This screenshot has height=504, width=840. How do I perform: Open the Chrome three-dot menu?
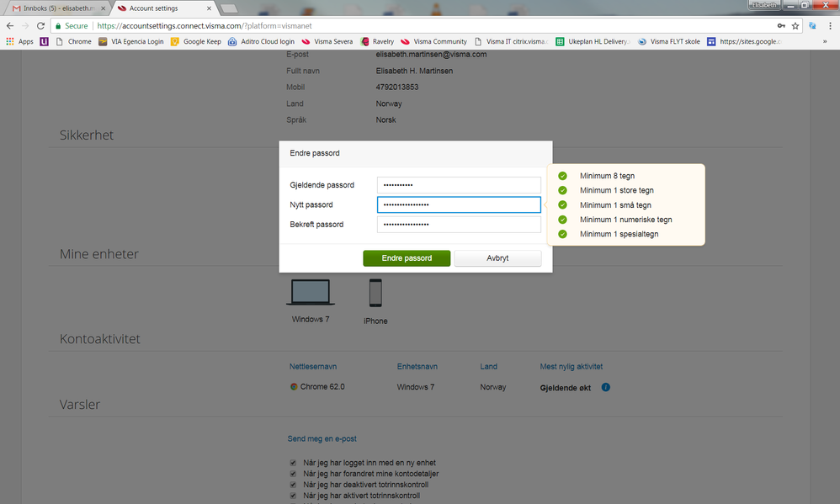[x=831, y=26]
